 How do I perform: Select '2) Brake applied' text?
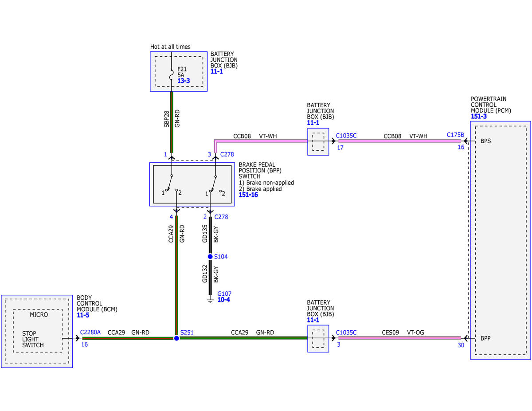click(x=260, y=189)
